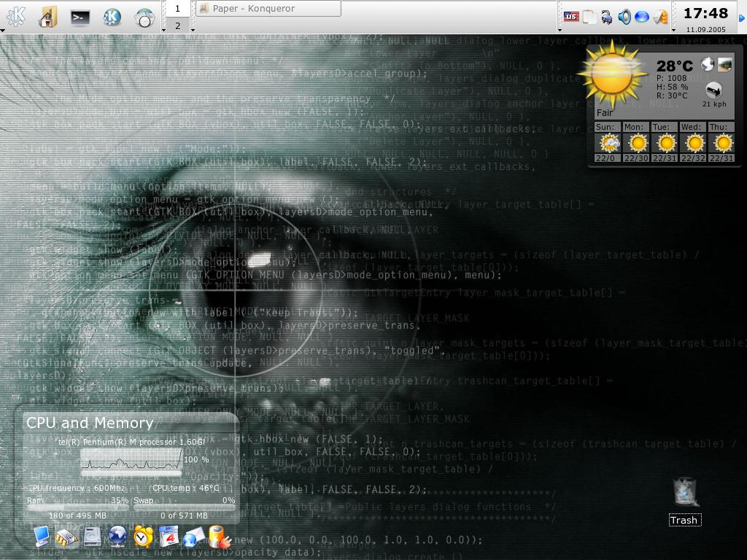Select the Sun: forecast day label

click(607, 127)
